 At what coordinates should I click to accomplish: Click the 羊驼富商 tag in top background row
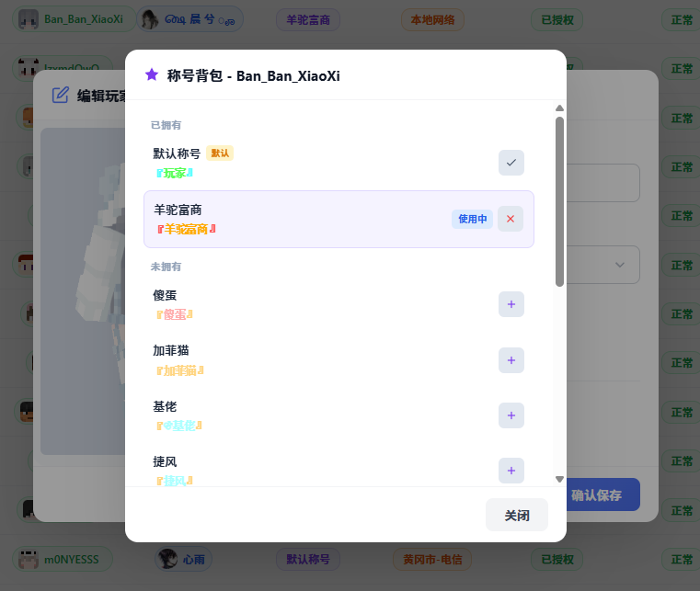[x=308, y=20]
